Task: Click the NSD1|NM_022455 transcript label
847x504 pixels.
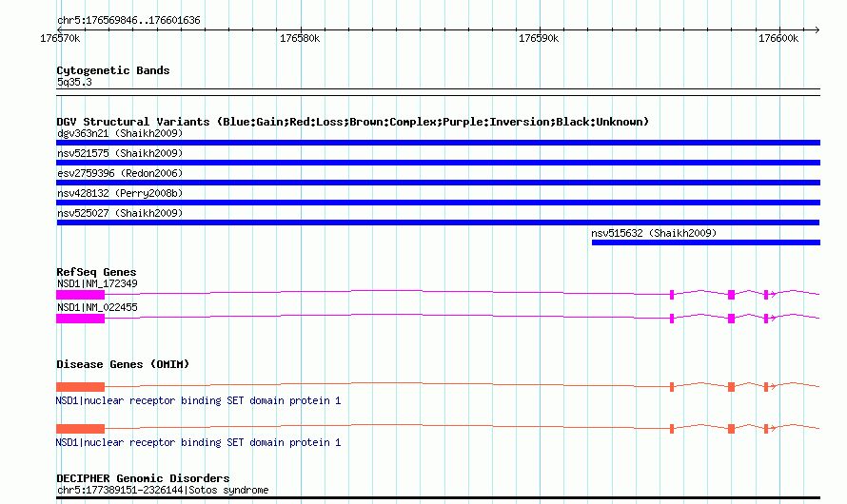Action: (97, 307)
